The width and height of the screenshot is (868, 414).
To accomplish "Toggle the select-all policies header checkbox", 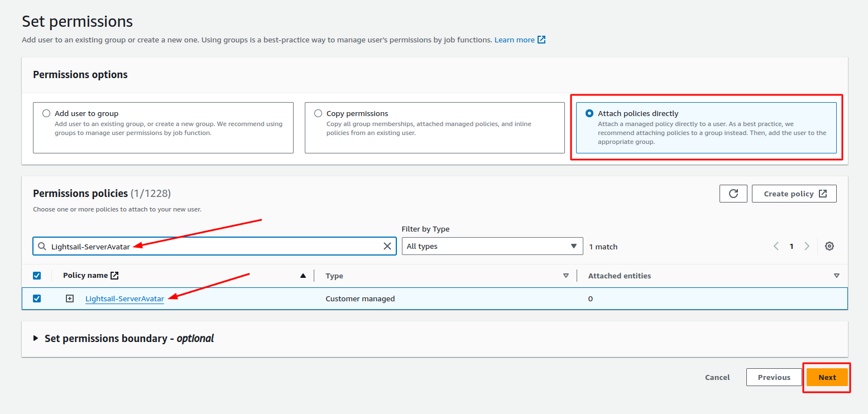I will click(37, 276).
